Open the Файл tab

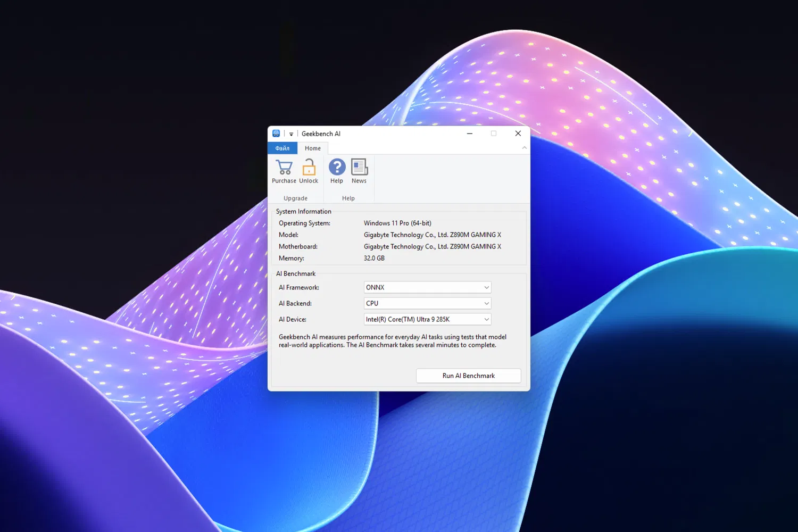click(282, 148)
